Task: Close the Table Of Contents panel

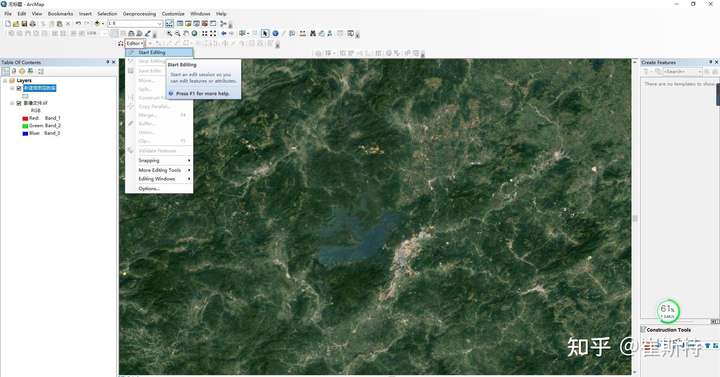Action: pos(114,62)
